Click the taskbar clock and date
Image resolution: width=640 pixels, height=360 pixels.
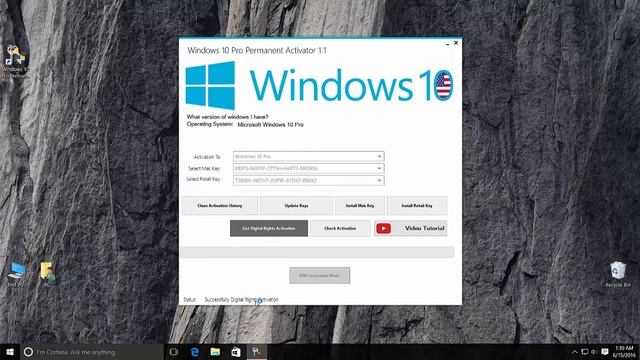(x=624, y=352)
